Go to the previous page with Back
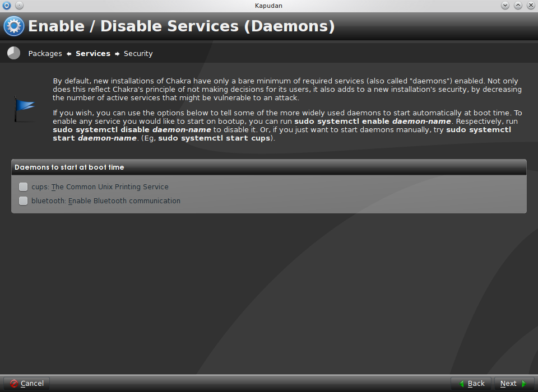The width and height of the screenshot is (538, 392). (471, 384)
